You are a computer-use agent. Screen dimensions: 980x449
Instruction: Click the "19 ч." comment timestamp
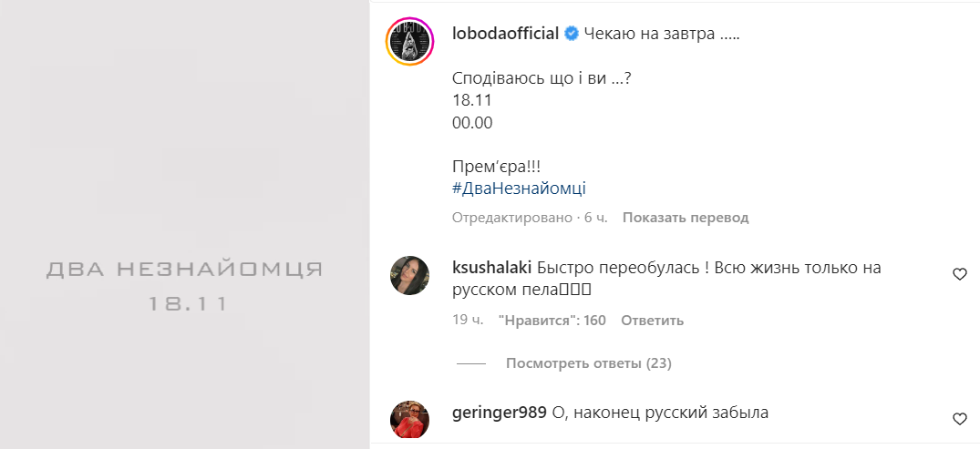pyautogui.click(x=467, y=321)
